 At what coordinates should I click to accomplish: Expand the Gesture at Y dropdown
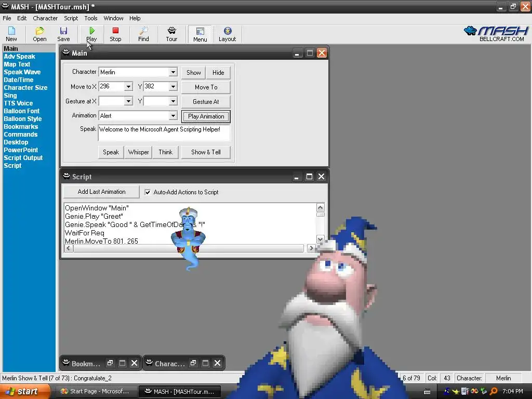pos(173,101)
